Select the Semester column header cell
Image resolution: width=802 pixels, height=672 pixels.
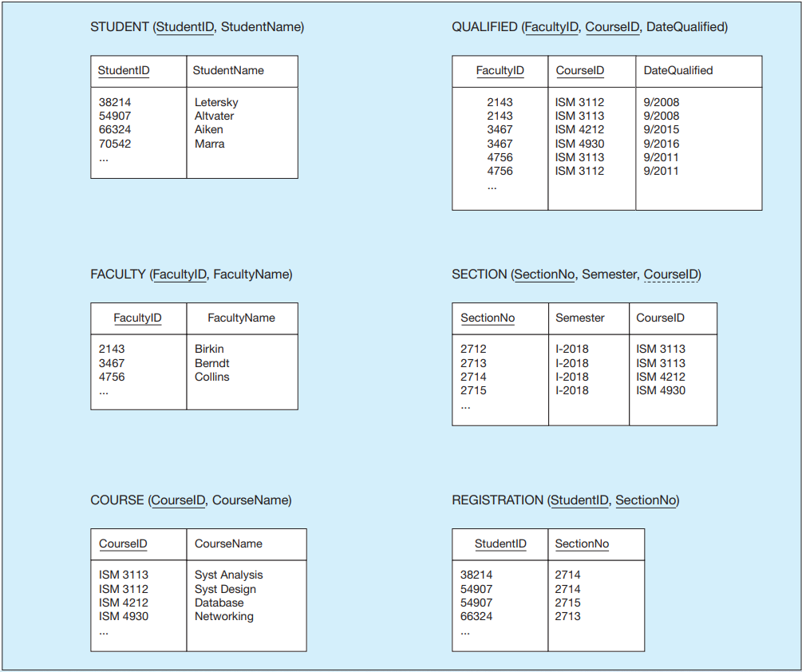(x=589, y=318)
